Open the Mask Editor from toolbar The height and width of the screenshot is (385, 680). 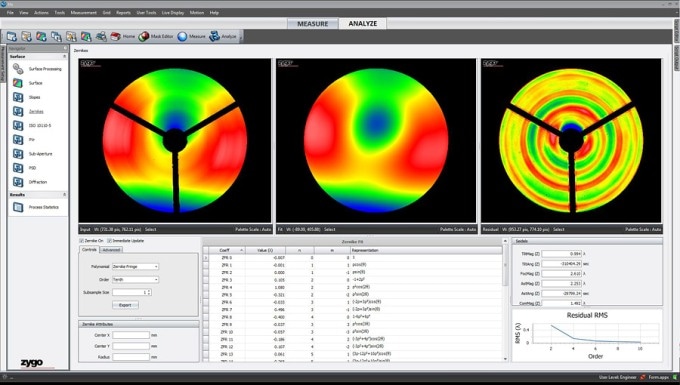coord(156,36)
